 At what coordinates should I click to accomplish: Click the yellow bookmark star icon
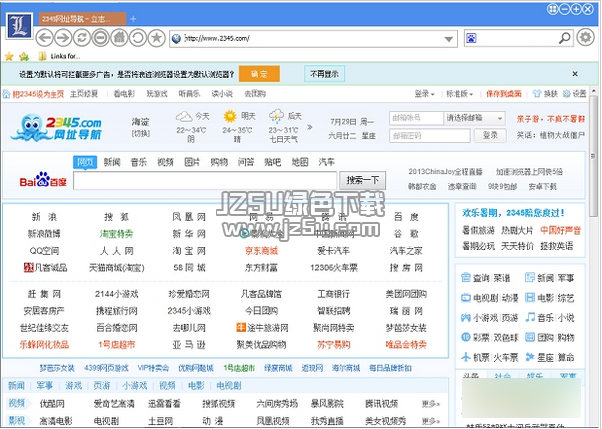(x=9, y=57)
